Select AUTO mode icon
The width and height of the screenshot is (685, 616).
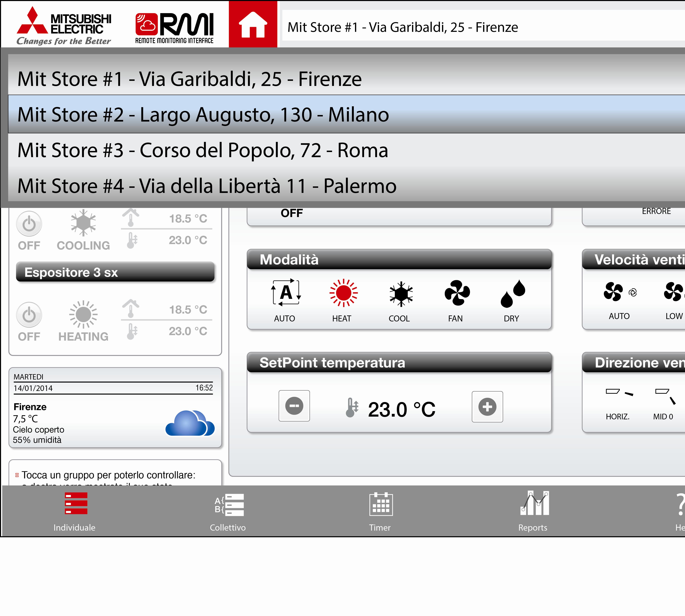[x=286, y=293]
